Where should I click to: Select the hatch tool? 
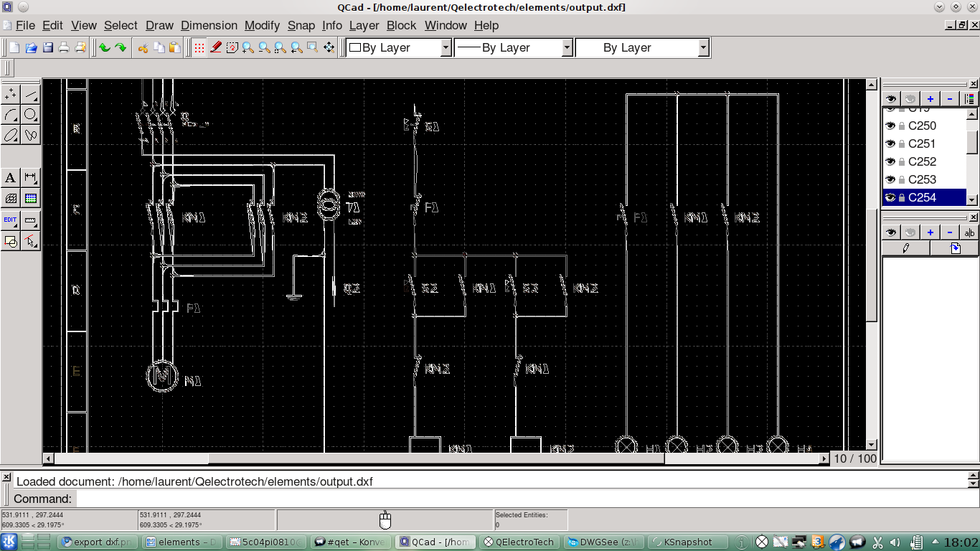point(11,199)
